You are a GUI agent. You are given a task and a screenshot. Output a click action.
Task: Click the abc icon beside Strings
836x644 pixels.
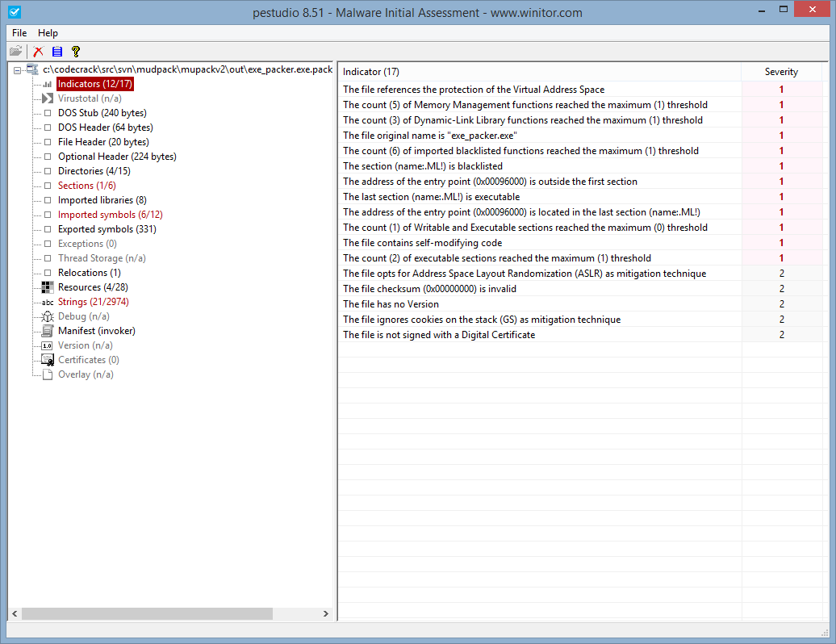pos(48,303)
